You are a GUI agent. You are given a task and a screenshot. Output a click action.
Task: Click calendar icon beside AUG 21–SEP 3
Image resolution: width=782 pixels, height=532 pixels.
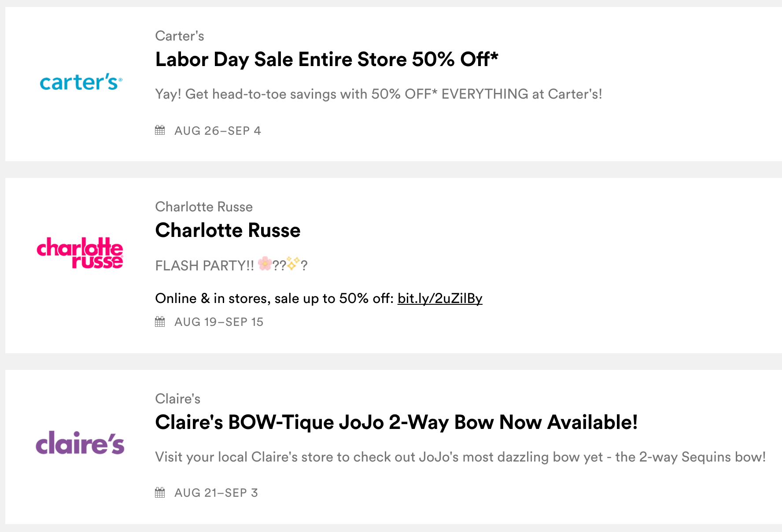[x=160, y=492]
